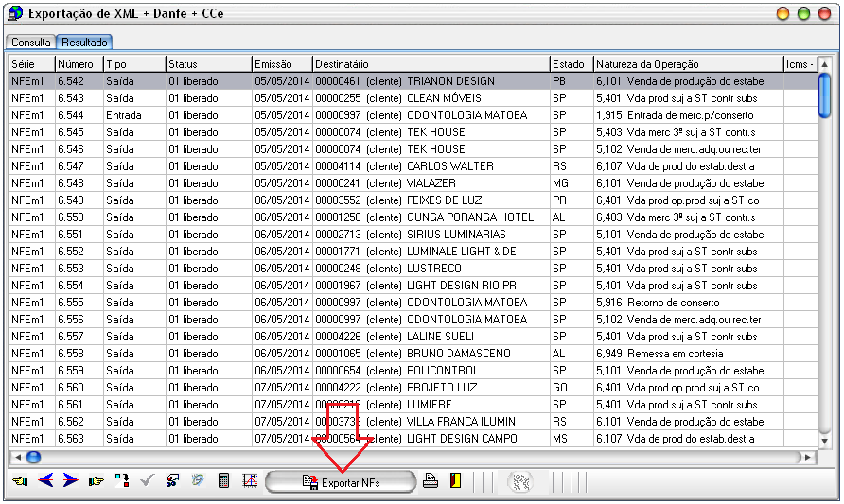Click vertical scrollbar up arrow
844x504 pixels.
pyautogui.click(x=825, y=64)
